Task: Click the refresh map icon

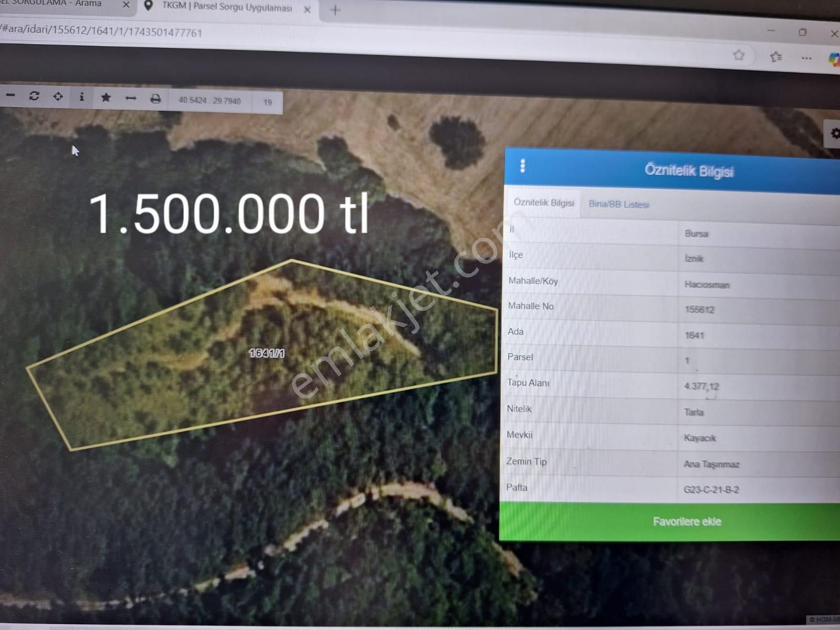Action: click(x=34, y=96)
